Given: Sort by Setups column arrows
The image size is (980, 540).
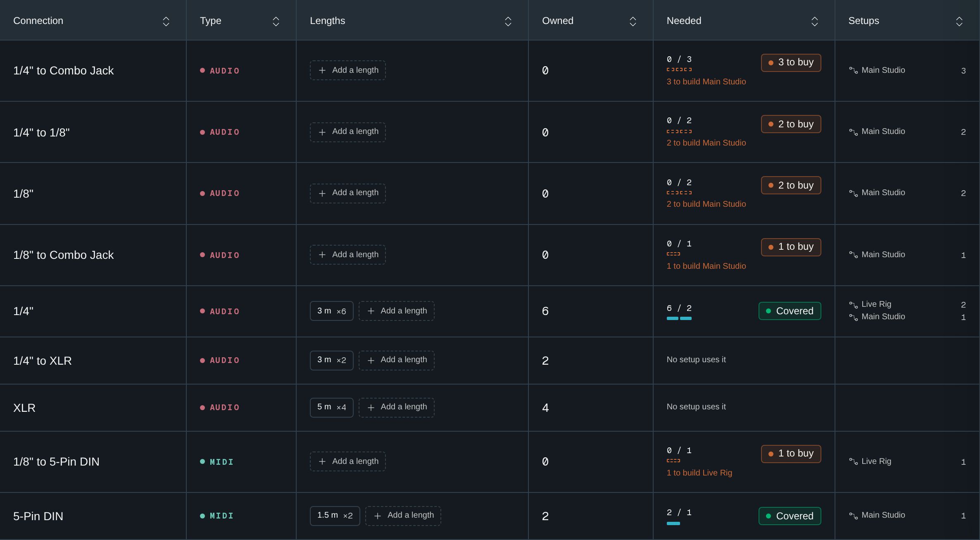Looking at the screenshot, I should [959, 22].
